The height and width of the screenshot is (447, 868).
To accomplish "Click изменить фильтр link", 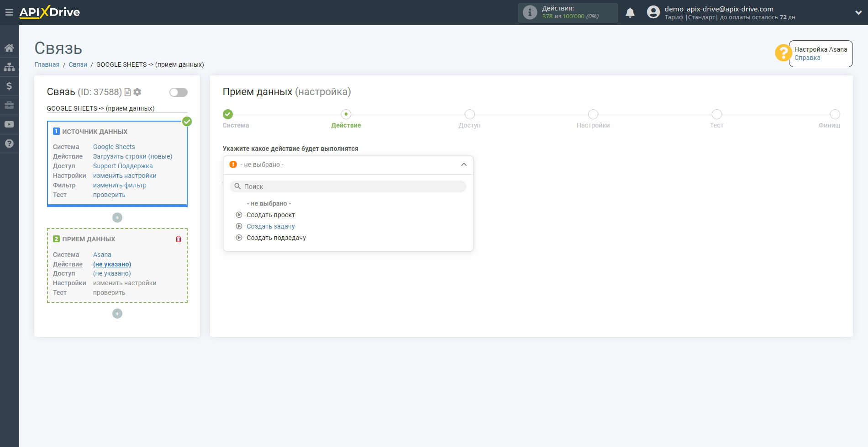I will point(120,185).
